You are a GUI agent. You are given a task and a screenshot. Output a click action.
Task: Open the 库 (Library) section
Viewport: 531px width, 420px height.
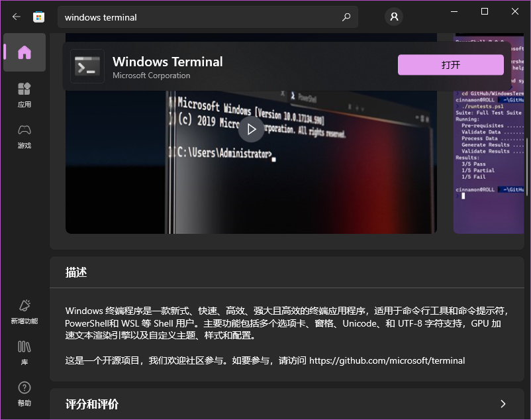click(x=24, y=353)
